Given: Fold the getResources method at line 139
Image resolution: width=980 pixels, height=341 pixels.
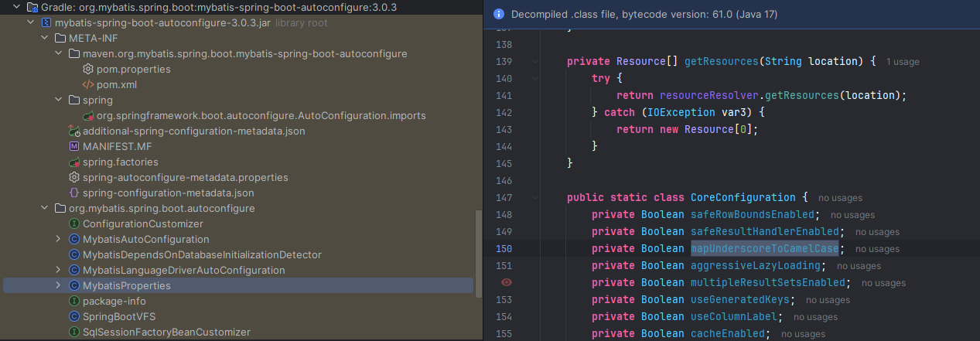Looking at the screenshot, I should tap(534, 61).
